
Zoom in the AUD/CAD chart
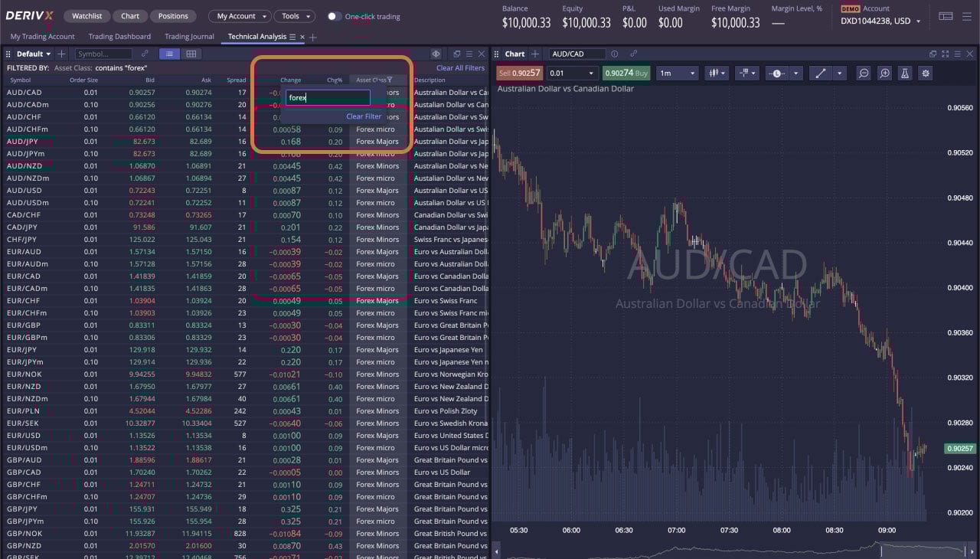884,74
